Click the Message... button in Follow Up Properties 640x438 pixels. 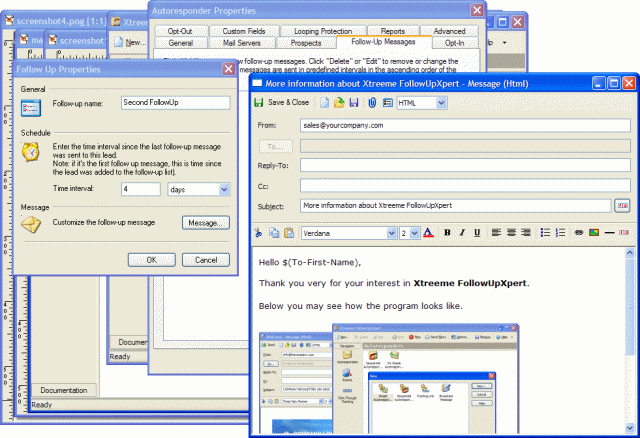(206, 223)
